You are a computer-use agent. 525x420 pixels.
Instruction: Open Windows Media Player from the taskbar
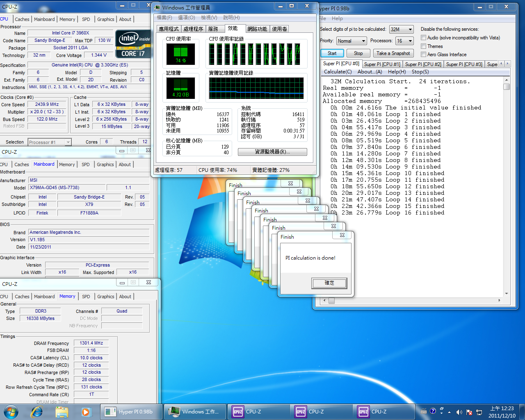click(86, 412)
